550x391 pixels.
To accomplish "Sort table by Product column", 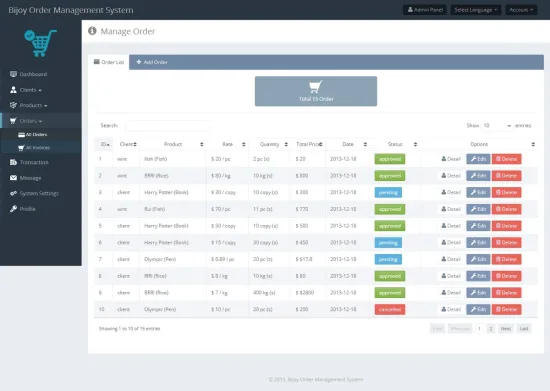I will (173, 144).
